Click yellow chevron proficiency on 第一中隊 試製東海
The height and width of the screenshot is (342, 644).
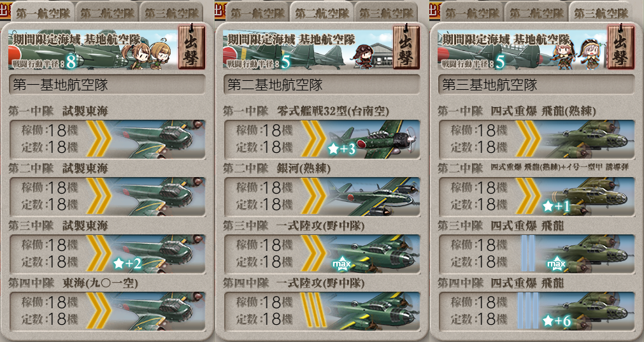[x=99, y=139]
